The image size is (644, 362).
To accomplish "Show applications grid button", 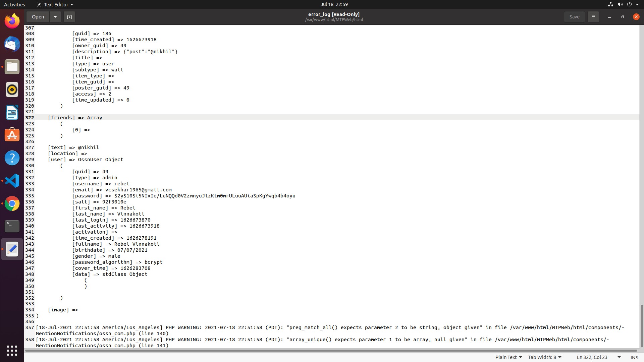I will click(12, 351).
